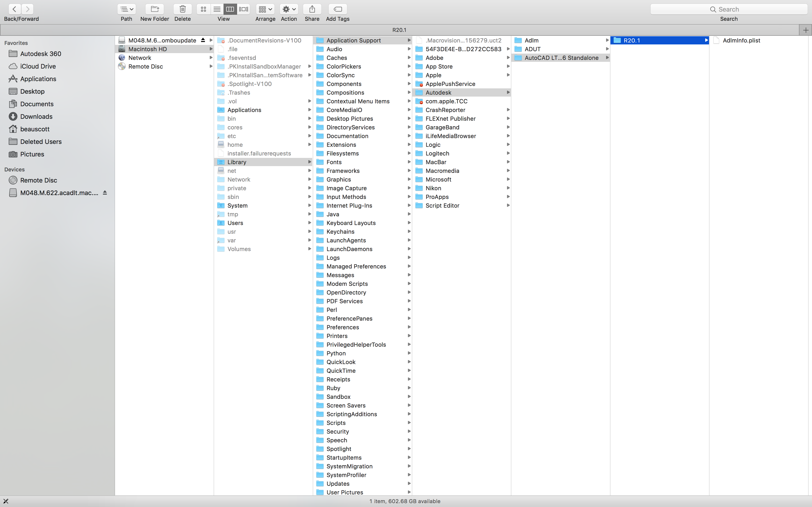Open the Path dropdown
812x507 pixels.
point(126,9)
